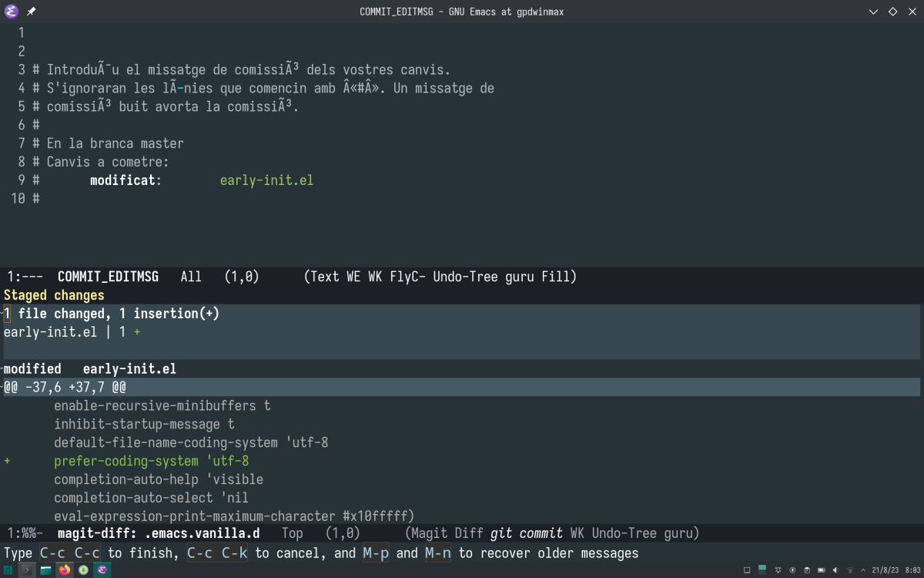The height and width of the screenshot is (578, 924).
Task: Visit early-init.el in the diffstat line
Action: [50, 332]
